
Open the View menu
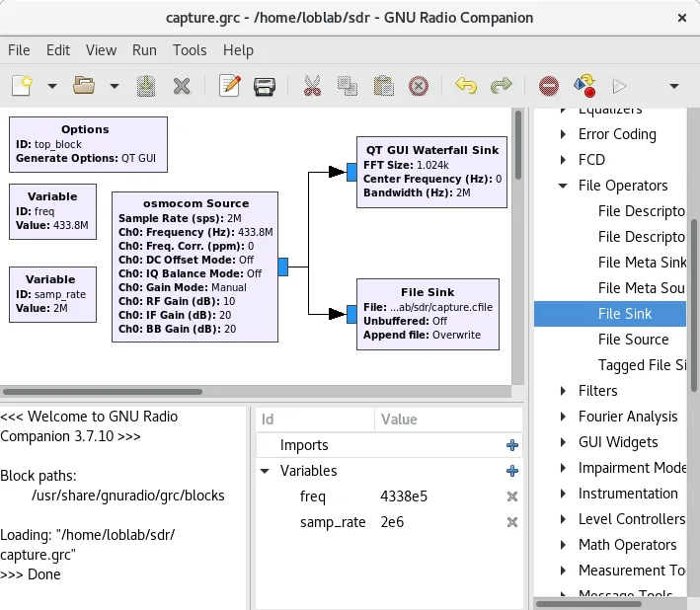coord(101,50)
